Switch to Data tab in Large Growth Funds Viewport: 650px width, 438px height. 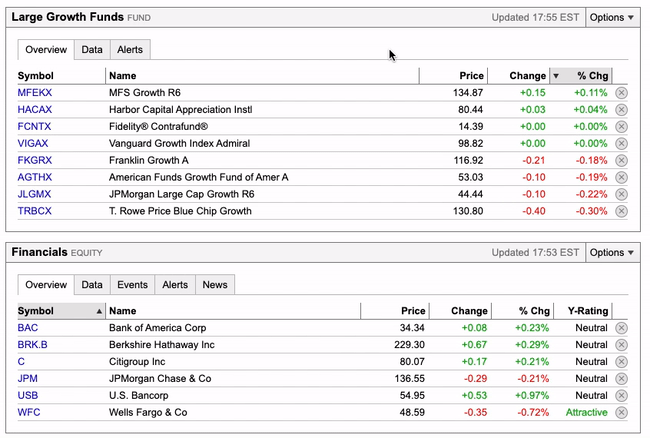click(92, 50)
